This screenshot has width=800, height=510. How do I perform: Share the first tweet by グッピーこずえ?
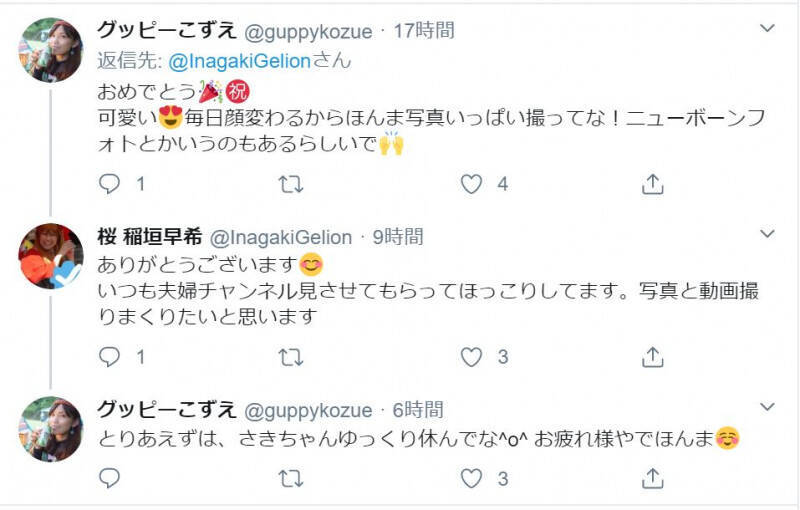pos(651,184)
